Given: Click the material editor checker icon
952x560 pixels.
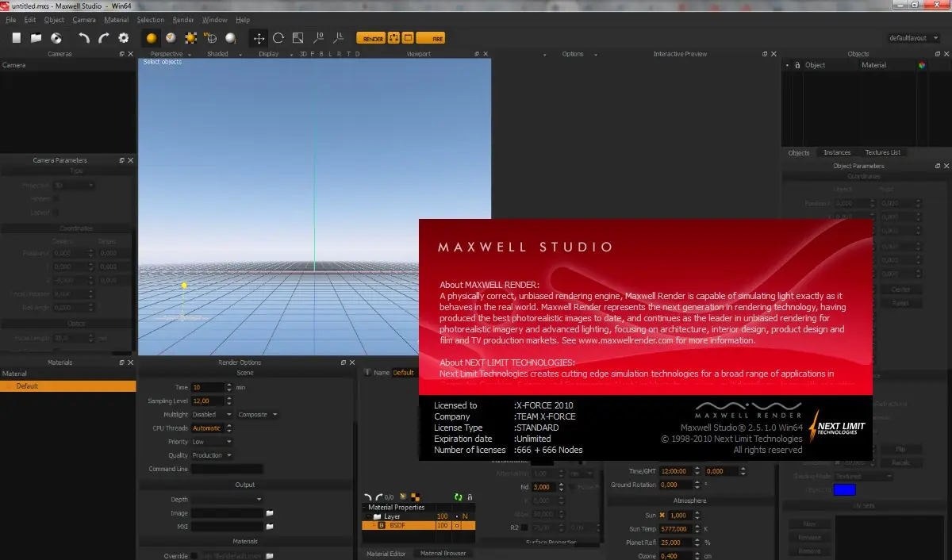Looking at the screenshot, I should point(414,497).
